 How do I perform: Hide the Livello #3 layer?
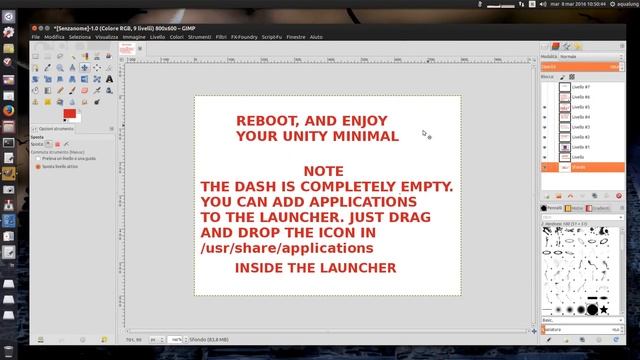coord(544,127)
